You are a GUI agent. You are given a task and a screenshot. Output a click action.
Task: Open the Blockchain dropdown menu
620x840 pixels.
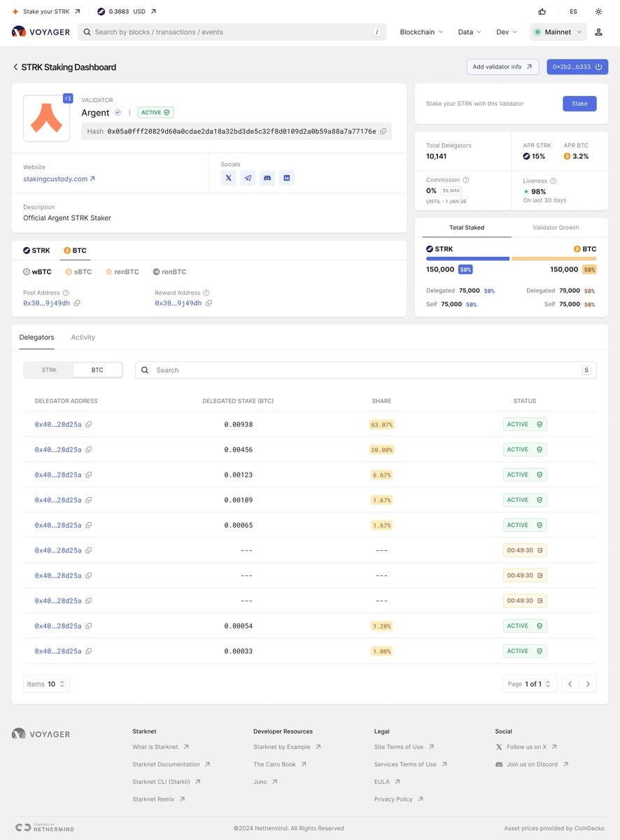(421, 32)
